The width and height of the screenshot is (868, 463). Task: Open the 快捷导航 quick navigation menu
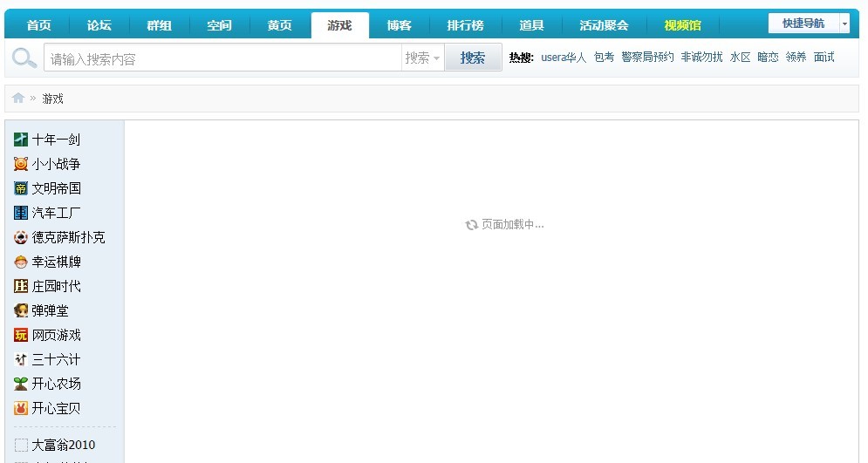(803, 24)
